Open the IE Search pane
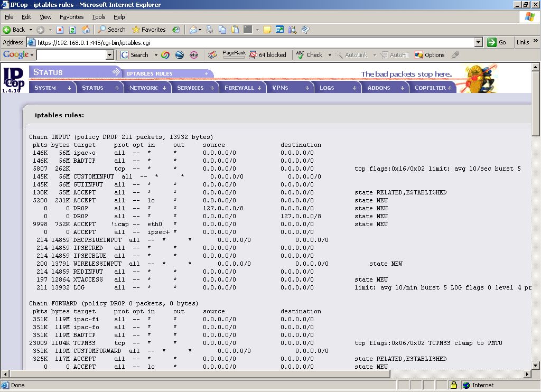Image resolution: width=541 pixels, height=392 pixels. (111, 30)
